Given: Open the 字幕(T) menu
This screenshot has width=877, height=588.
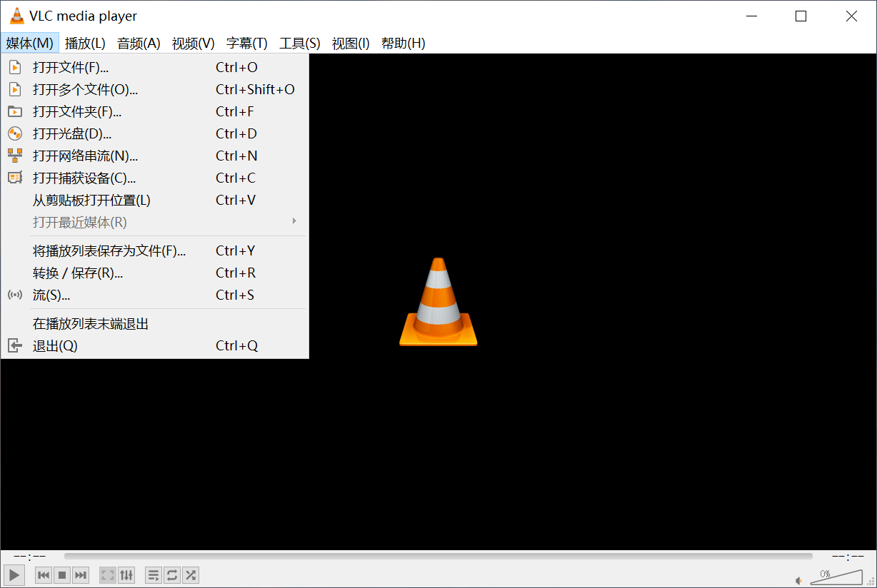Looking at the screenshot, I should coord(246,43).
